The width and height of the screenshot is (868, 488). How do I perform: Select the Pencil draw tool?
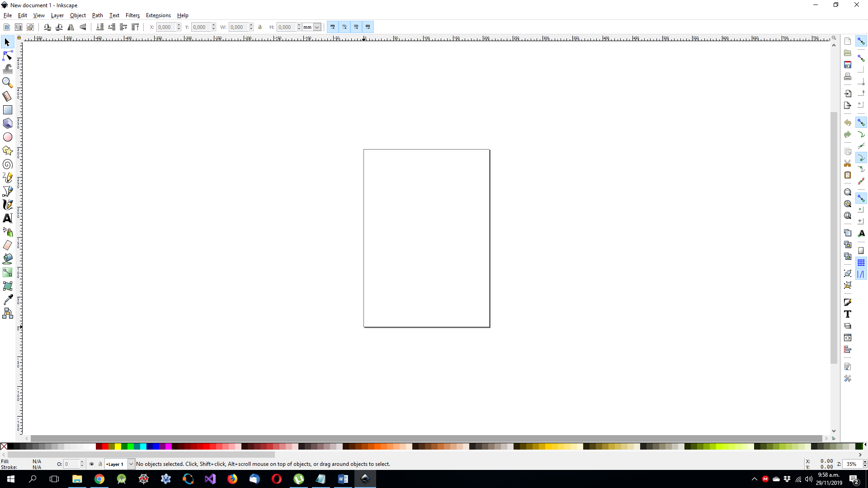pyautogui.click(x=8, y=178)
